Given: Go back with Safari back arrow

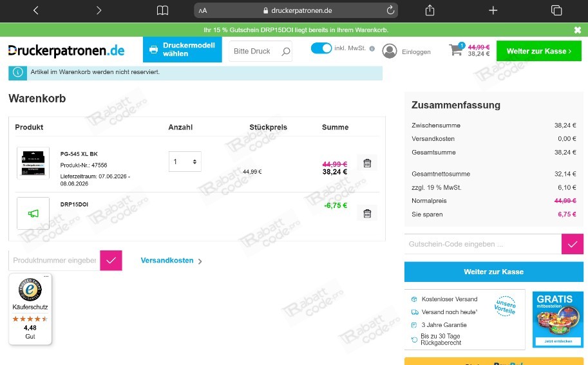Looking at the screenshot, I should 35,10.
